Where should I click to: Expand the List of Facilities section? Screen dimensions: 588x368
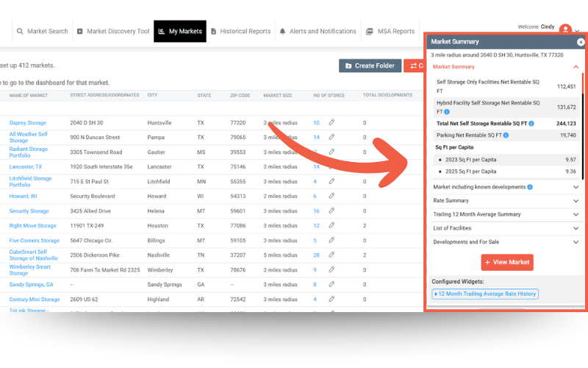(576, 228)
